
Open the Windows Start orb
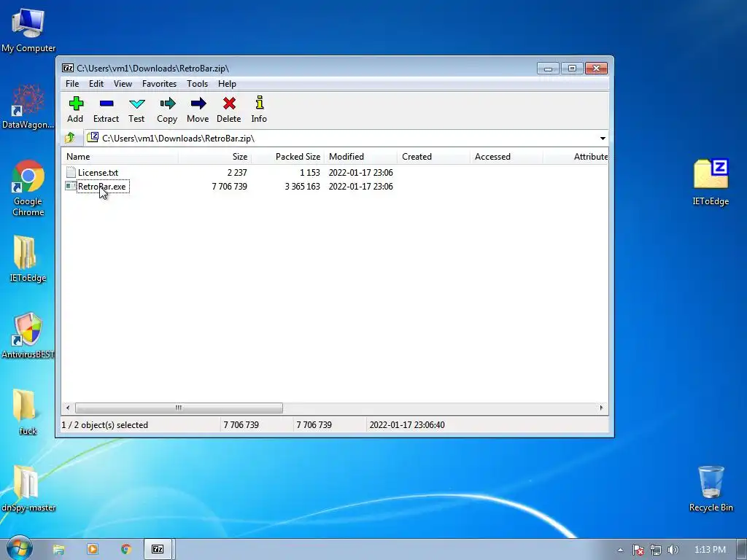19,549
